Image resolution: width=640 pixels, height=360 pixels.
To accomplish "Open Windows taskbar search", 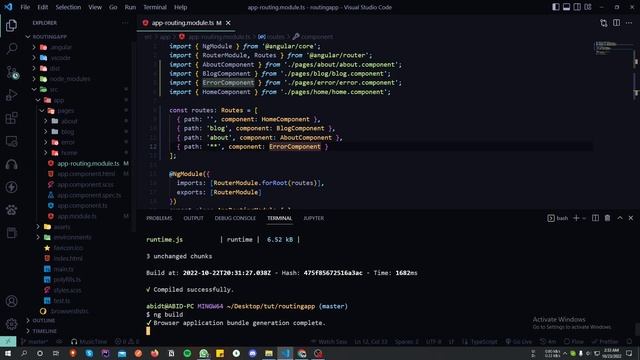I will 24,353.
